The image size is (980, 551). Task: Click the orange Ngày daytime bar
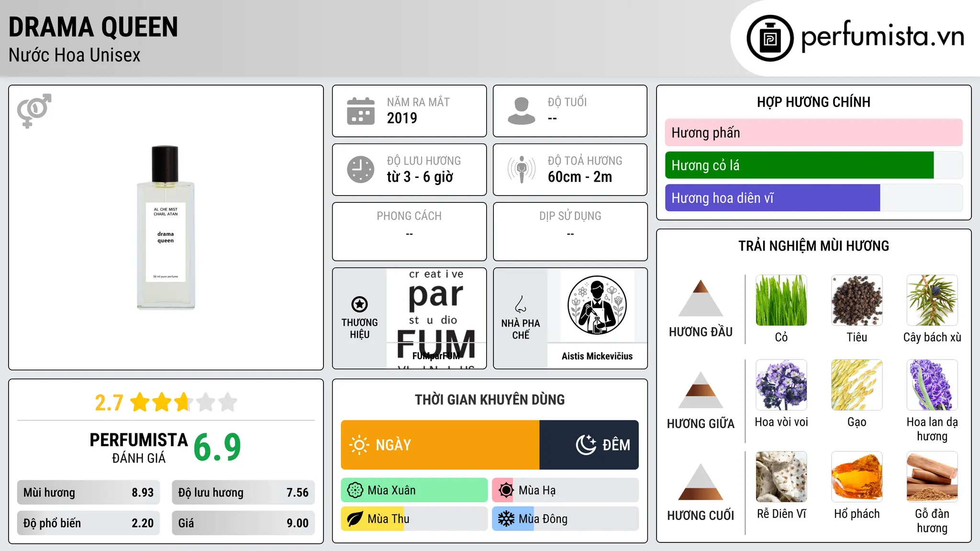(x=440, y=445)
